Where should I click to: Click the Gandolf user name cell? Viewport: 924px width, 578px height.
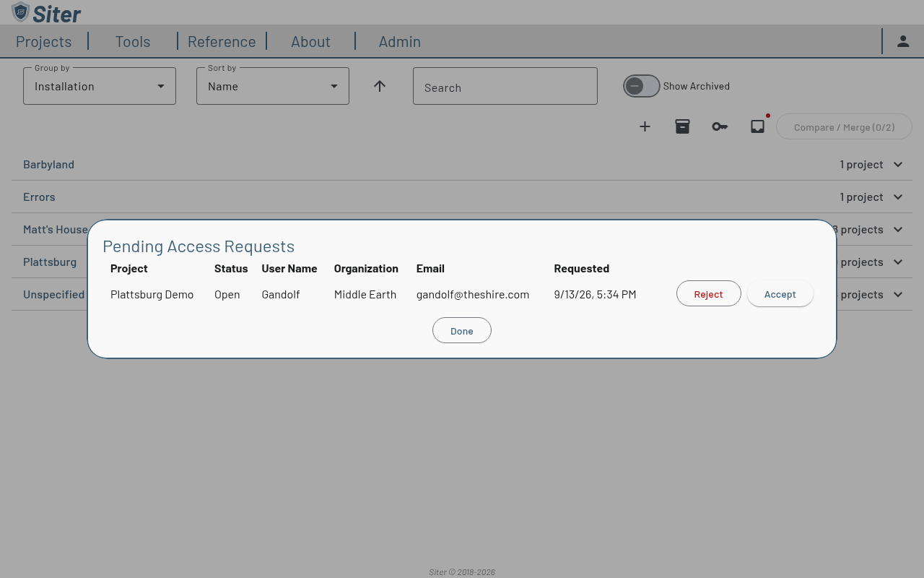pyautogui.click(x=281, y=294)
